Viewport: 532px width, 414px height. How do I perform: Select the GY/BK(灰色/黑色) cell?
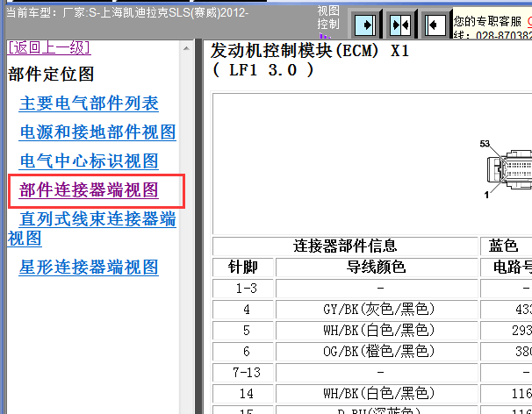coord(377,310)
